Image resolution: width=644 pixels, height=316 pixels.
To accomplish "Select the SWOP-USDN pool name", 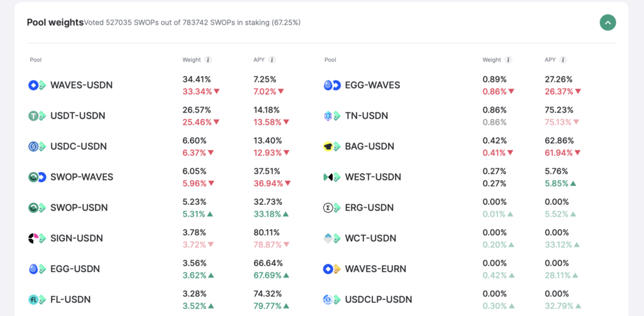I will [x=79, y=208].
